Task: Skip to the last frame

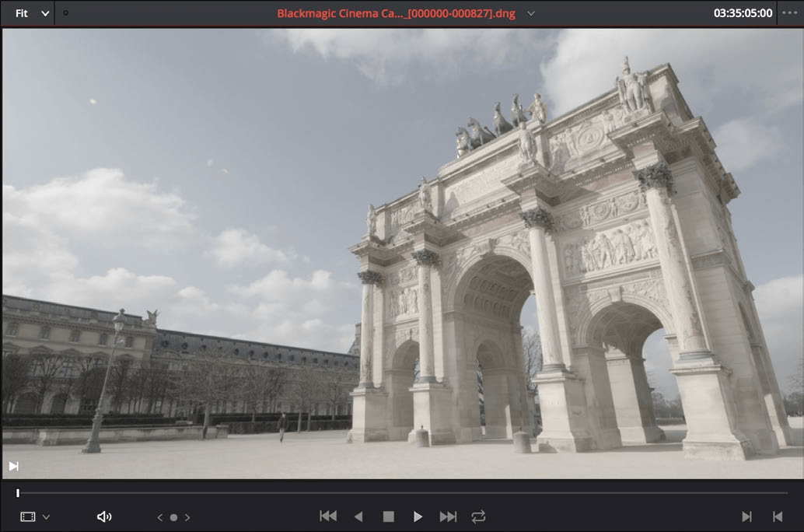Action: pyautogui.click(x=448, y=516)
